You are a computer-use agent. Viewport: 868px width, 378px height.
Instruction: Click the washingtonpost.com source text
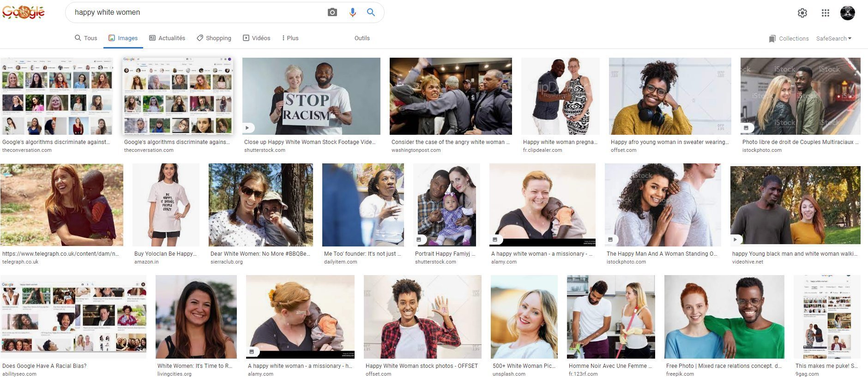[x=416, y=150]
